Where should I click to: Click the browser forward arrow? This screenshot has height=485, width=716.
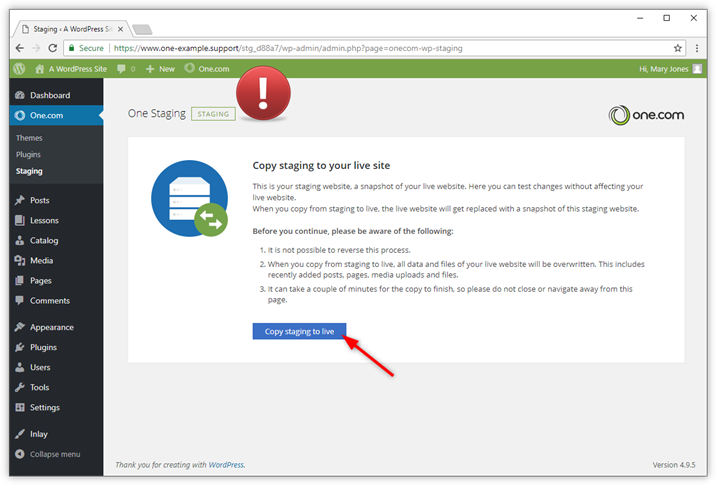point(36,48)
